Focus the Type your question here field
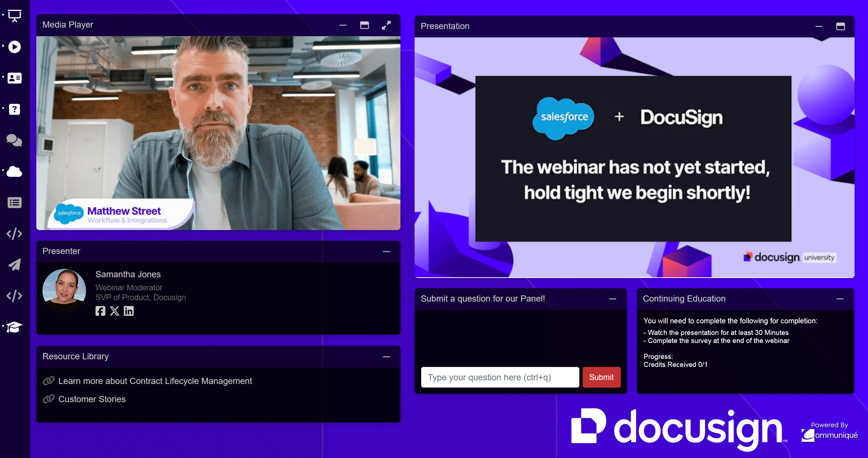Image resolution: width=868 pixels, height=458 pixels. [x=500, y=377]
